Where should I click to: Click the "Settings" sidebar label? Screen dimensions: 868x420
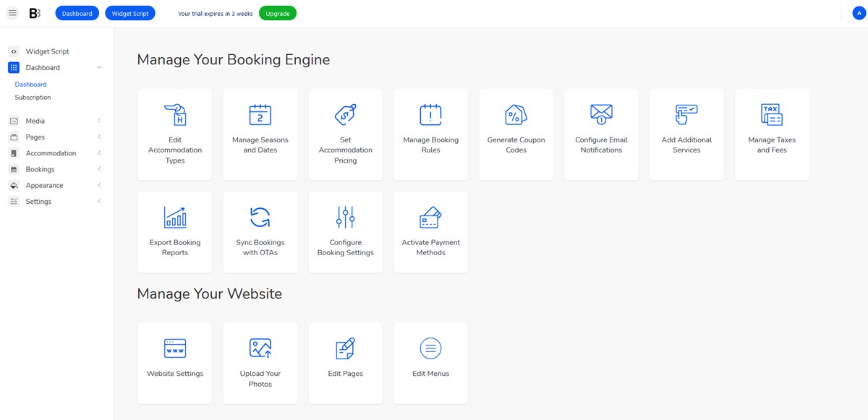point(38,202)
